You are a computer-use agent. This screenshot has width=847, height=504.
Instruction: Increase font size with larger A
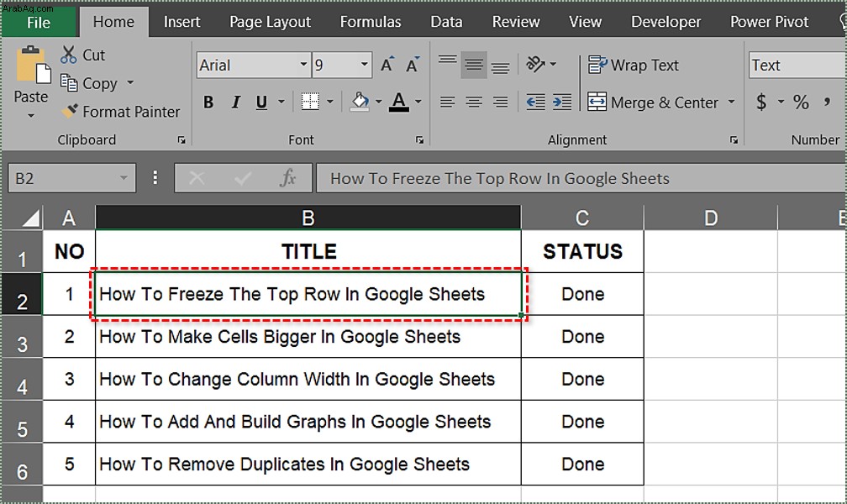pyautogui.click(x=387, y=65)
